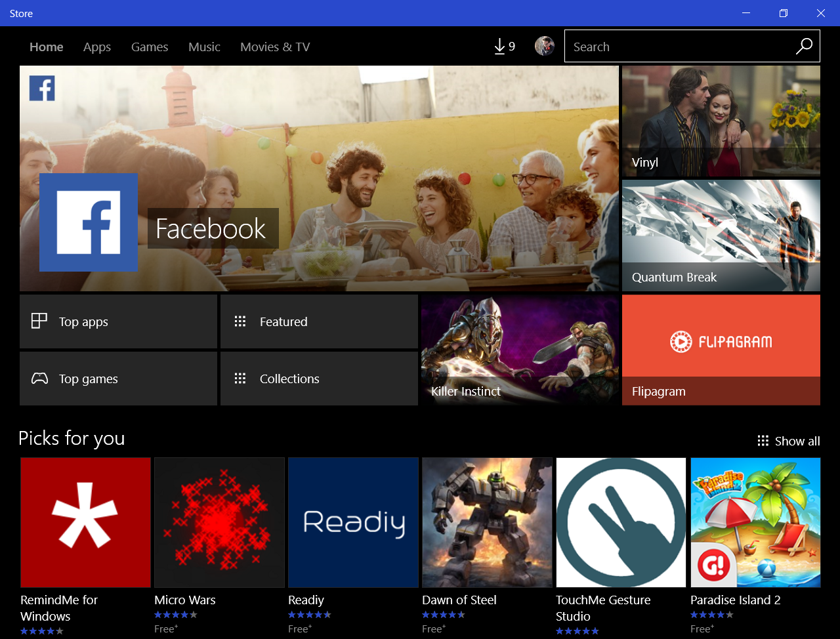Click the Paradise Island 2 title text

pyautogui.click(x=736, y=600)
